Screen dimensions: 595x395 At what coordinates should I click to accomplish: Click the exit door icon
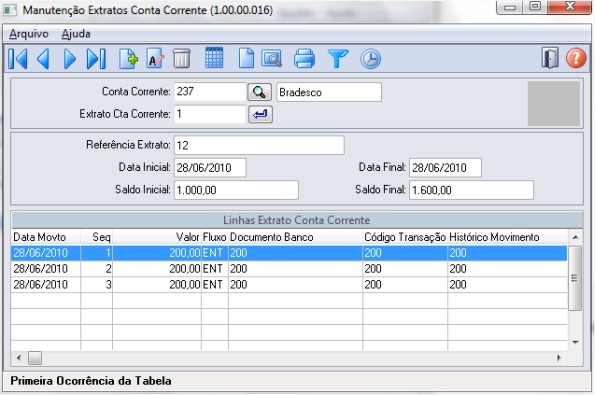[x=550, y=58]
